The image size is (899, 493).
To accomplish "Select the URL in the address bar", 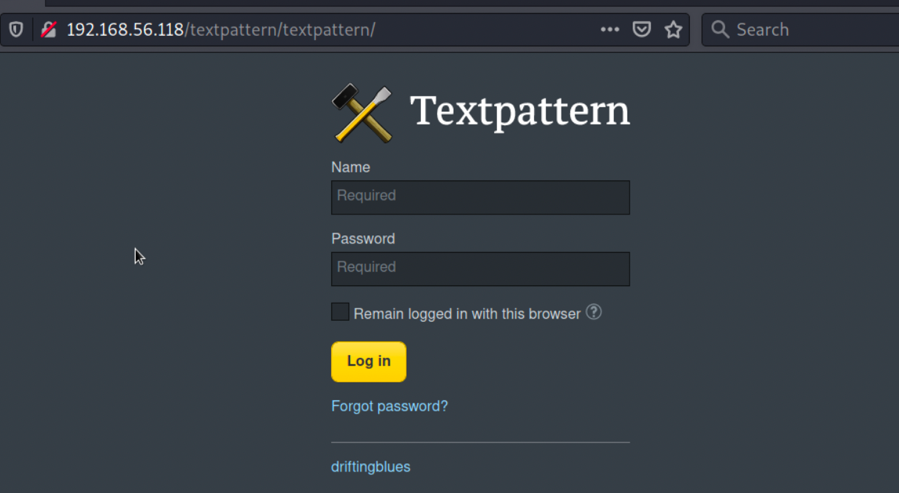I will pyautogui.click(x=221, y=29).
